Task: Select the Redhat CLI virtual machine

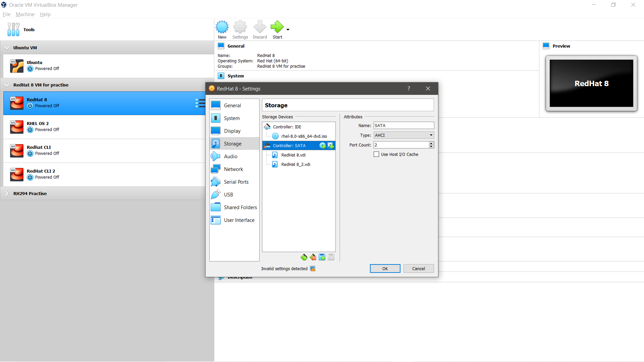Action: click(104, 150)
